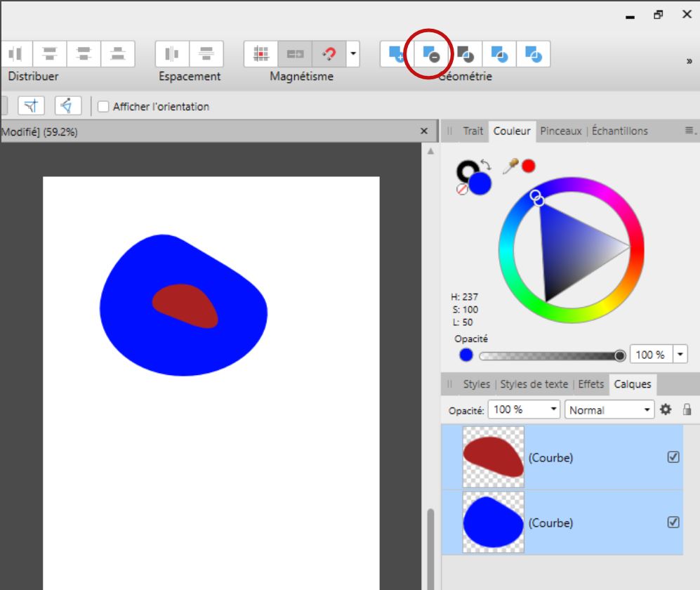Toggle force pixel alignment grid icon
700x590 pixels.
(x=260, y=54)
